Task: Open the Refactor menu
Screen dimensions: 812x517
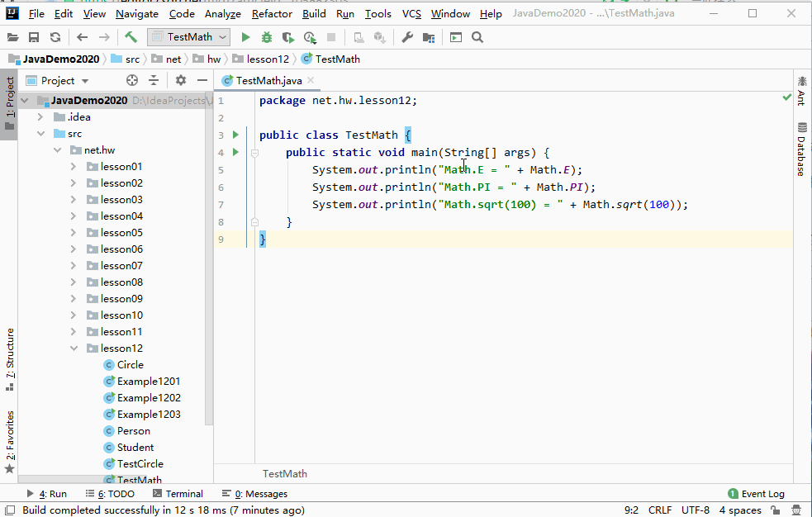Action: tap(272, 14)
